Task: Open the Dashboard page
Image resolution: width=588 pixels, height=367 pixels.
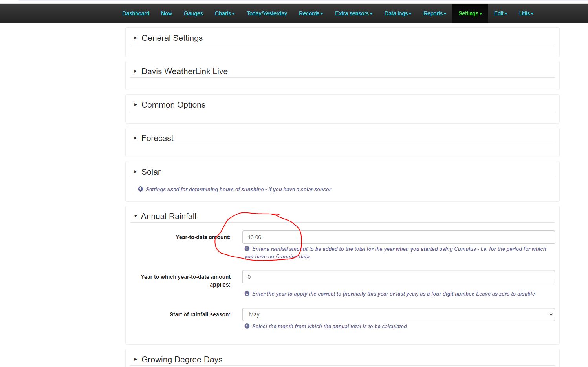Action: point(136,13)
